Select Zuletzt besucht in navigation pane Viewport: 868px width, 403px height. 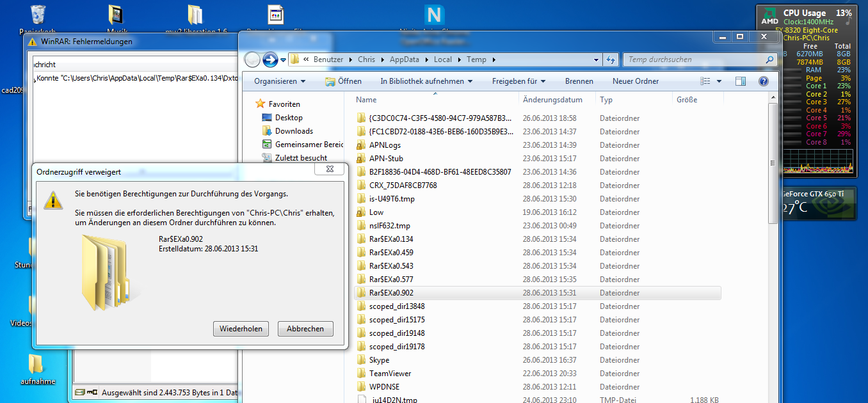(x=301, y=158)
